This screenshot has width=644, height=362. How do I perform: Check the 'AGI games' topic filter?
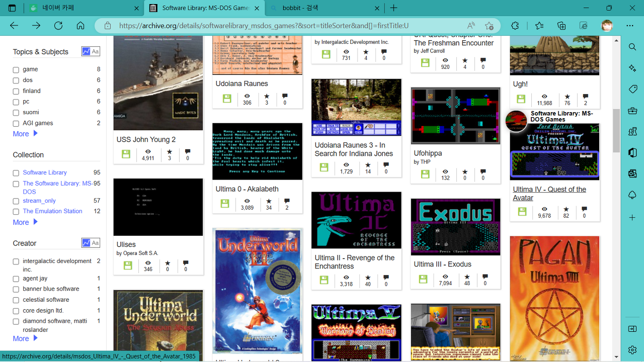tap(16, 124)
